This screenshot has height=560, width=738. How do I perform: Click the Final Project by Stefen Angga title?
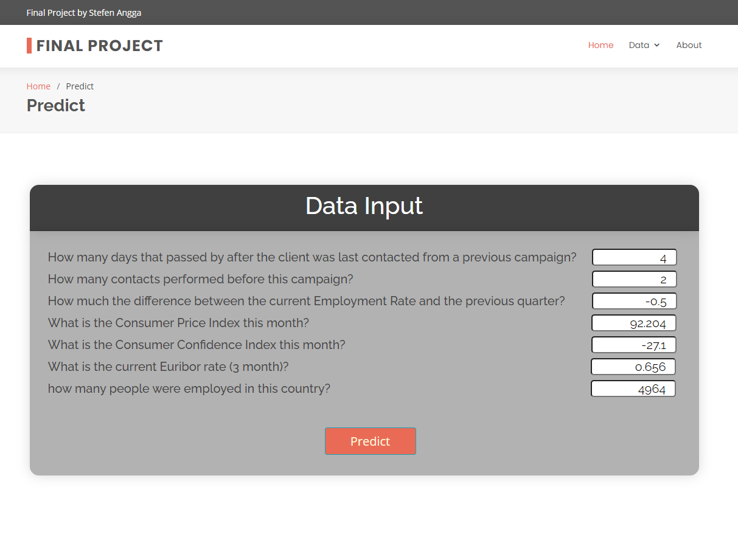83,12
